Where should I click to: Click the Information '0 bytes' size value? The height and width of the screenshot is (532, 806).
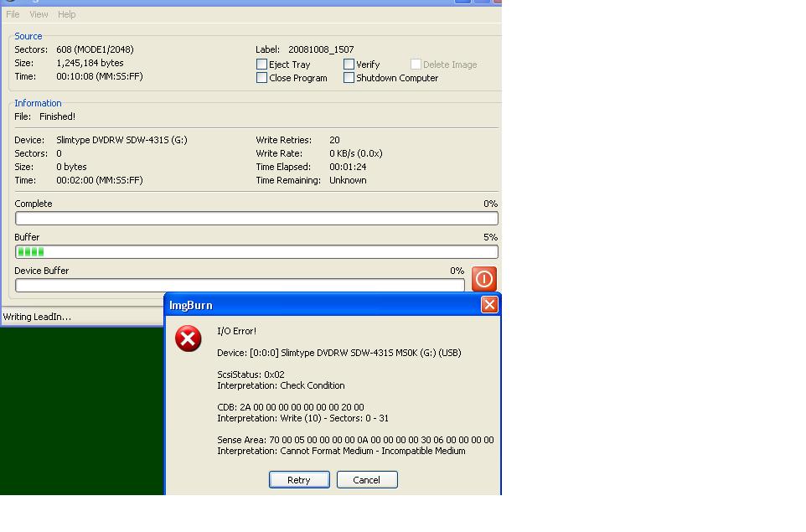(71, 167)
